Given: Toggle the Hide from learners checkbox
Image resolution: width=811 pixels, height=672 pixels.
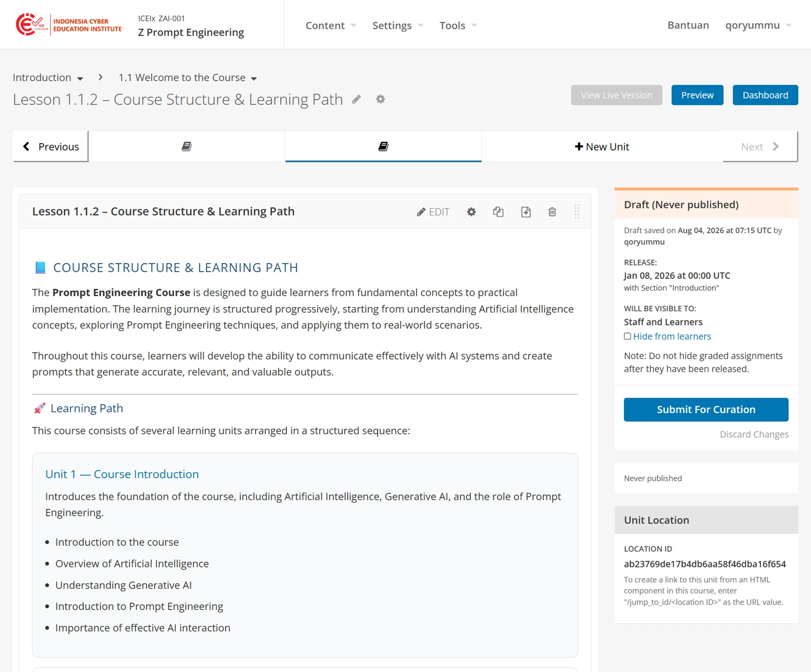Looking at the screenshot, I should tap(628, 336).
